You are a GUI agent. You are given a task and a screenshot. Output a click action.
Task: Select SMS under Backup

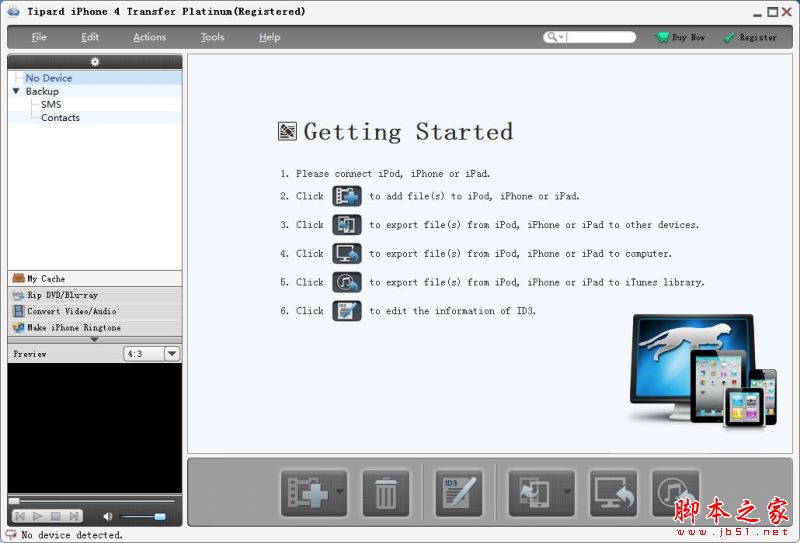pos(51,104)
